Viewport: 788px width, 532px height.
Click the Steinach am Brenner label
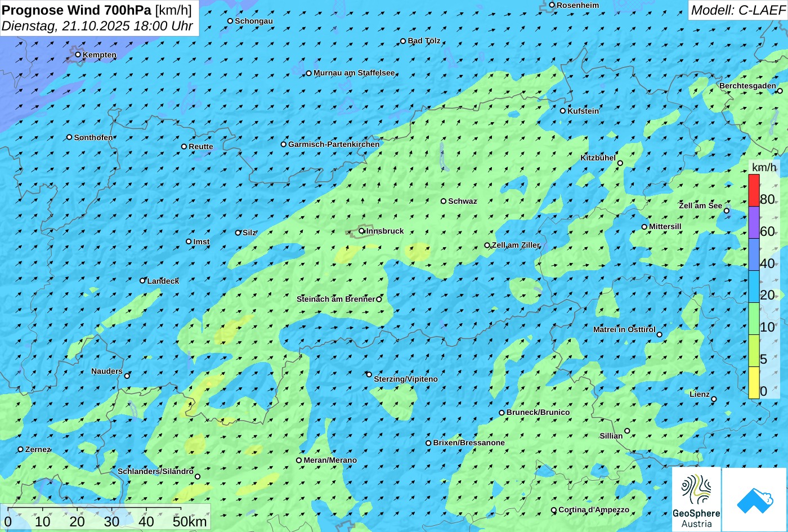335,299
